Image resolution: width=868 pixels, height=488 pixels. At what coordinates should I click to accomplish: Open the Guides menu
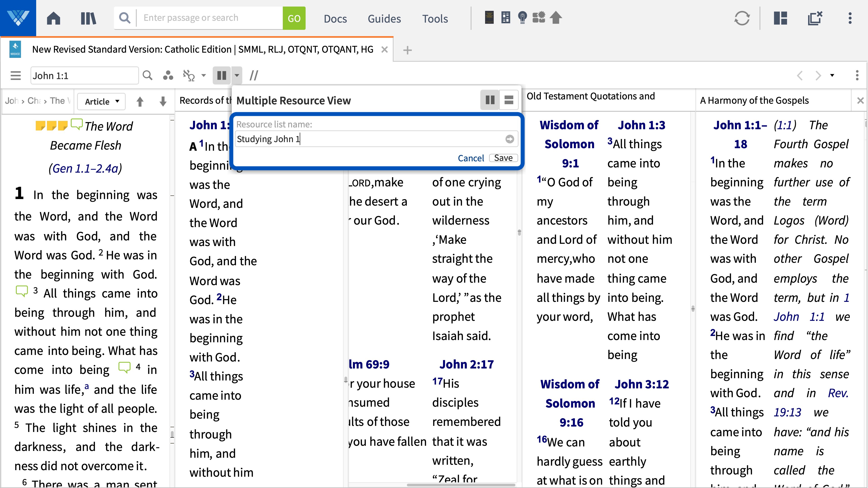(x=384, y=19)
